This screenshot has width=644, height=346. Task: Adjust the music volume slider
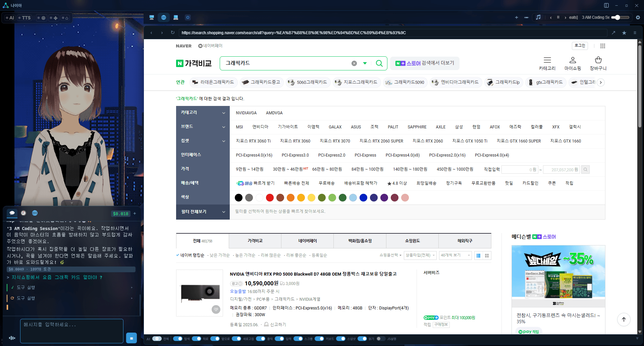tap(621, 17)
